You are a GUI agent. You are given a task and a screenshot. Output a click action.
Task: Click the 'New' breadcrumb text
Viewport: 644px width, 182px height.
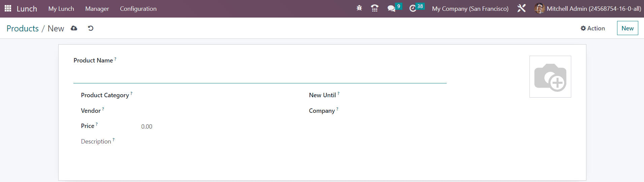click(56, 28)
